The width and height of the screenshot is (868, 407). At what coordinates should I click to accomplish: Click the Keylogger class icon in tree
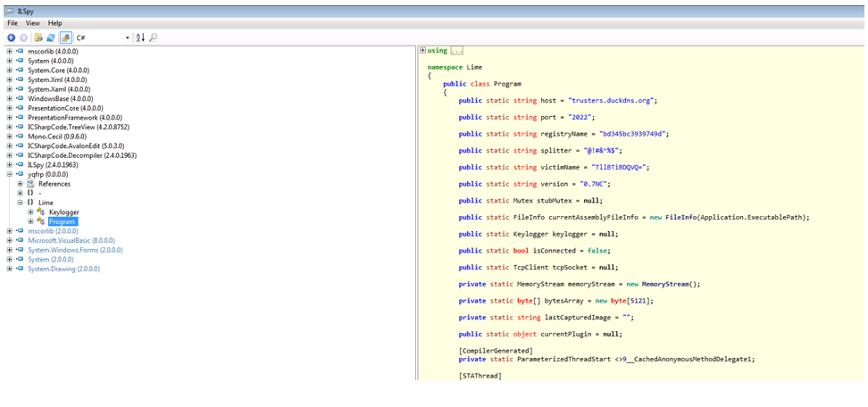click(x=40, y=212)
